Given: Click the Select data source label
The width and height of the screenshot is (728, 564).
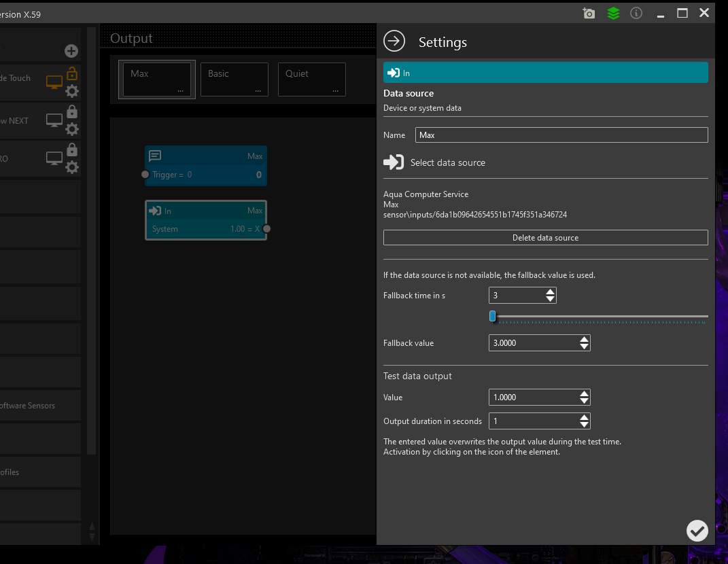Looking at the screenshot, I should (x=448, y=163).
